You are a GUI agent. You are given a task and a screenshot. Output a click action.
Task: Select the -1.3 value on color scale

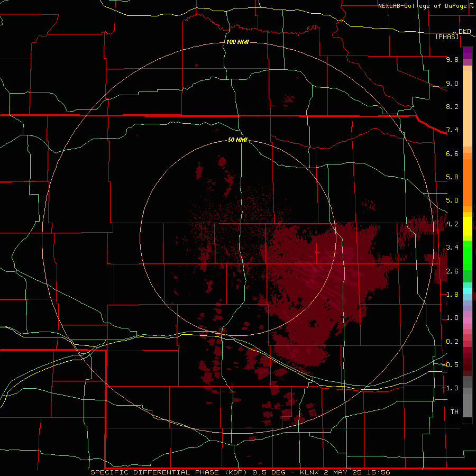[x=450, y=388]
